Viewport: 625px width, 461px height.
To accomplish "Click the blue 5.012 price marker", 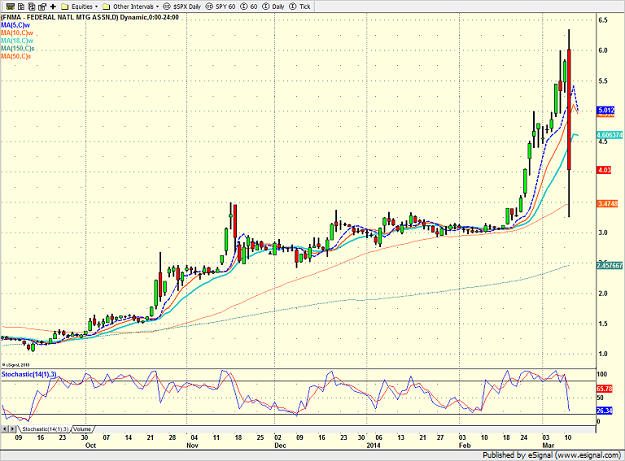I will (x=606, y=110).
